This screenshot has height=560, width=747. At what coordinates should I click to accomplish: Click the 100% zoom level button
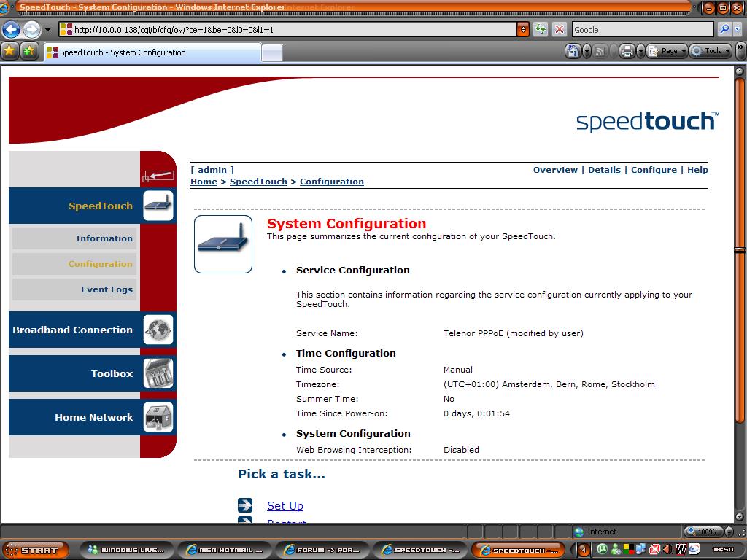pos(704,532)
